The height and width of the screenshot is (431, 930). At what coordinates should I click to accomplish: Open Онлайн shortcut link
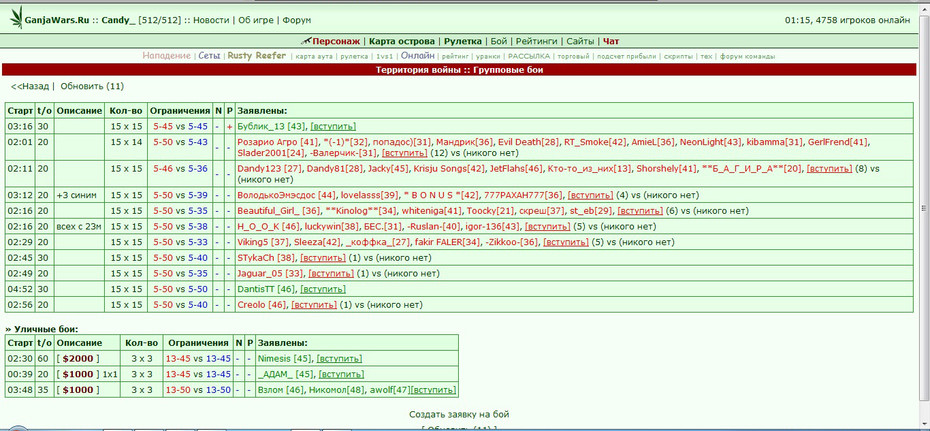pos(418,56)
